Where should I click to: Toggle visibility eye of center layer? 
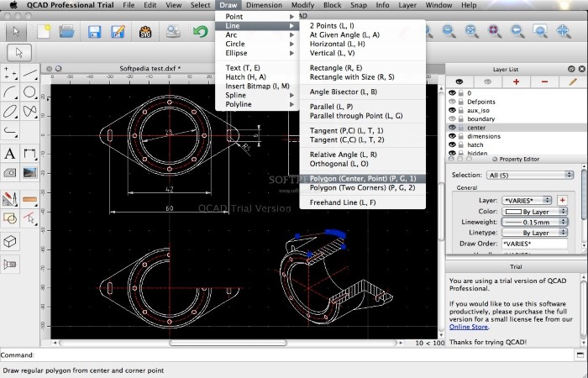[452, 128]
